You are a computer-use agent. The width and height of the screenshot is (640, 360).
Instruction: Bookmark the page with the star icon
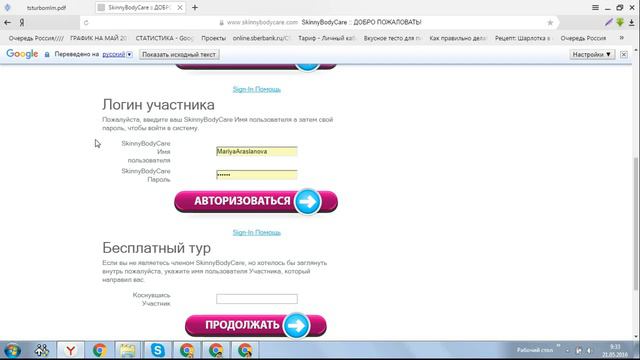click(550, 23)
